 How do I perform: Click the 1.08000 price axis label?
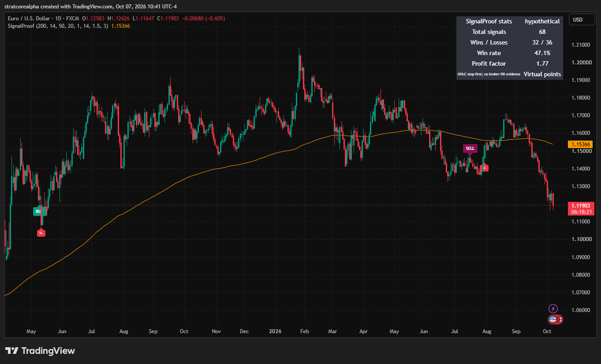coord(580,275)
